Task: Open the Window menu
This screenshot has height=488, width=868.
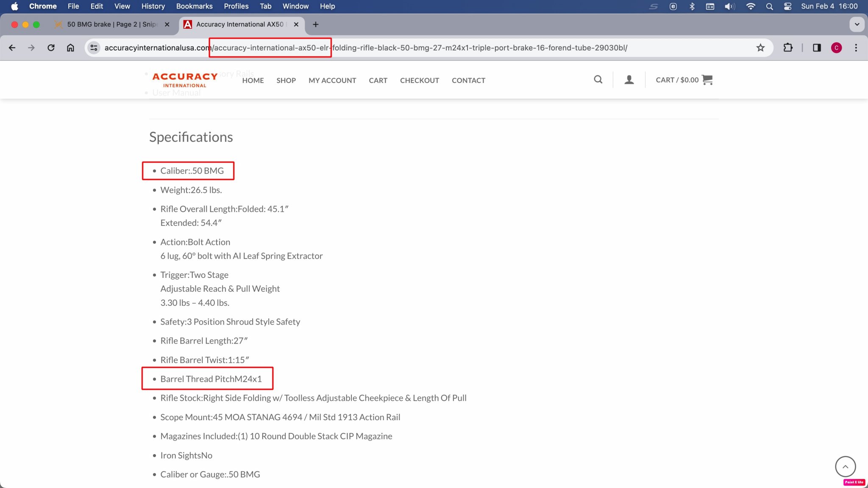Action: 295,6
